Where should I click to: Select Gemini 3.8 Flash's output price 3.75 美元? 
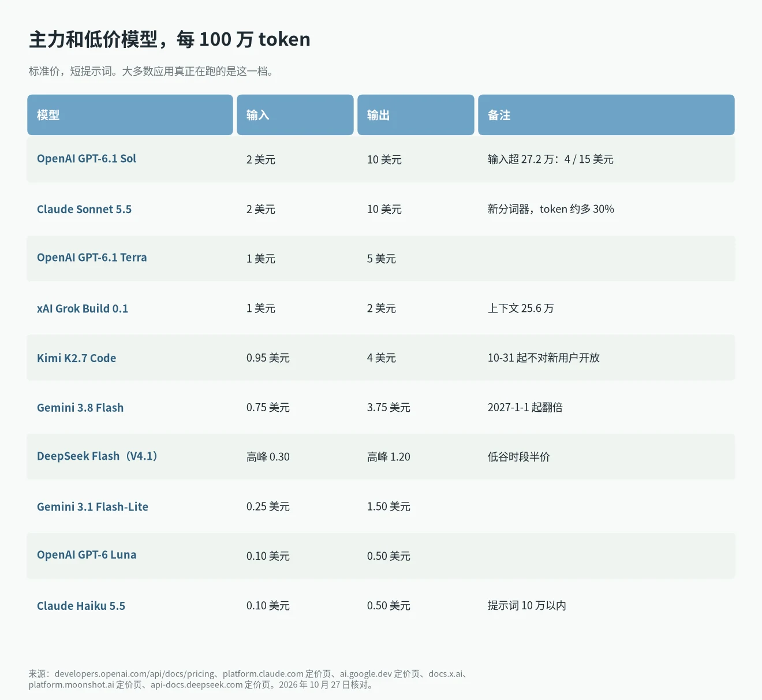click(x=389, y=408)
